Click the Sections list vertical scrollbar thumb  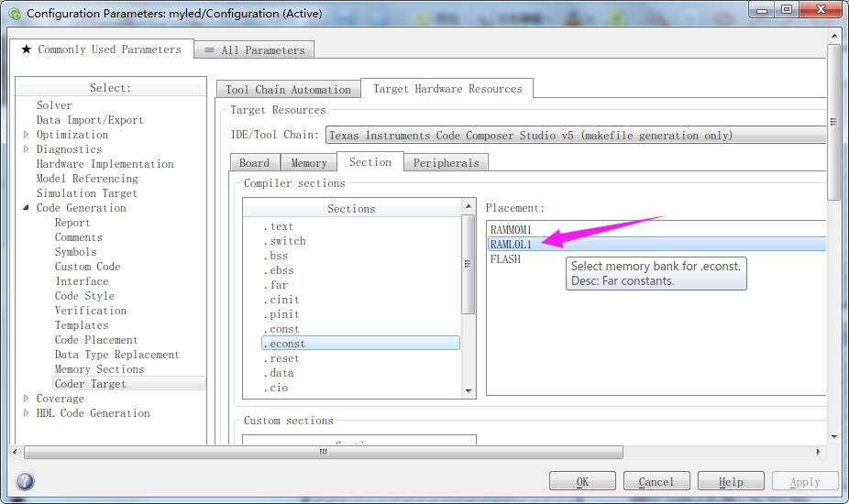[x=469, y=264]
